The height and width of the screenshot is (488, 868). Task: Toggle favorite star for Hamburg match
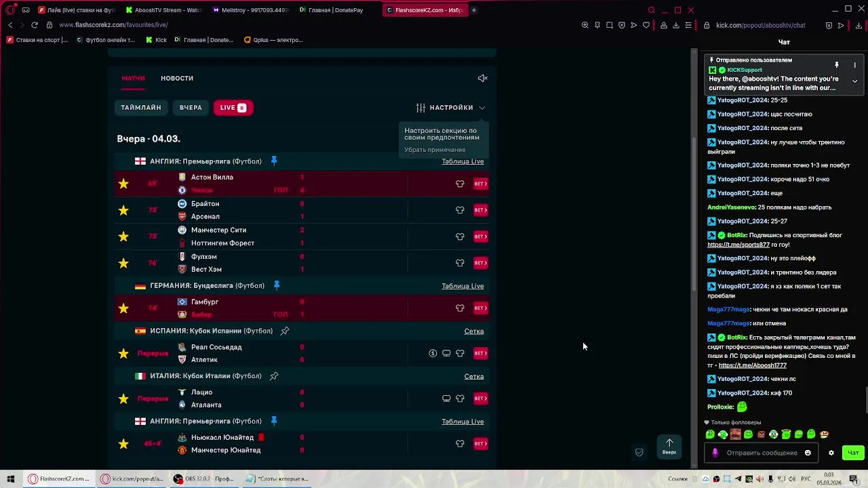point(123,308)
